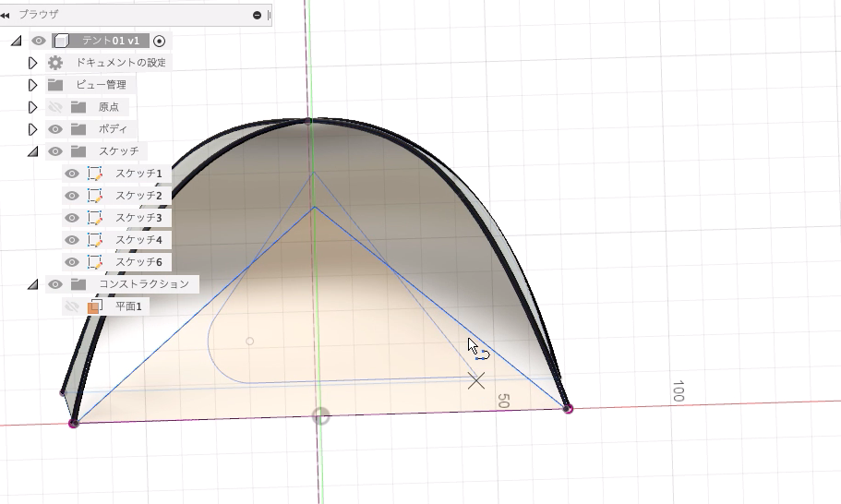Collapse the コンストラクション folder
This screenshot has height=504, width=841.
(x=33, y=284)
